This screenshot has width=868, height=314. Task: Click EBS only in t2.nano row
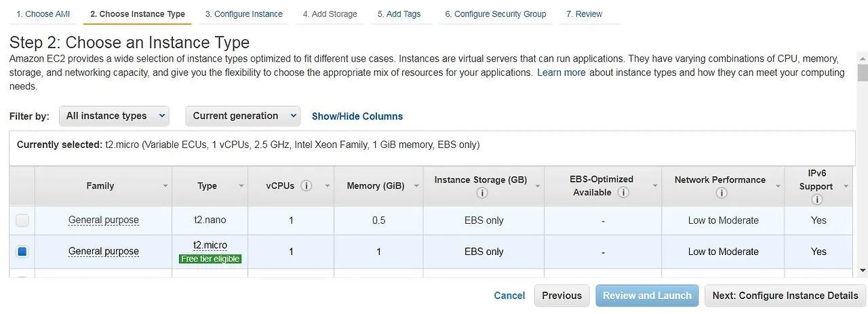pos(484,220)
